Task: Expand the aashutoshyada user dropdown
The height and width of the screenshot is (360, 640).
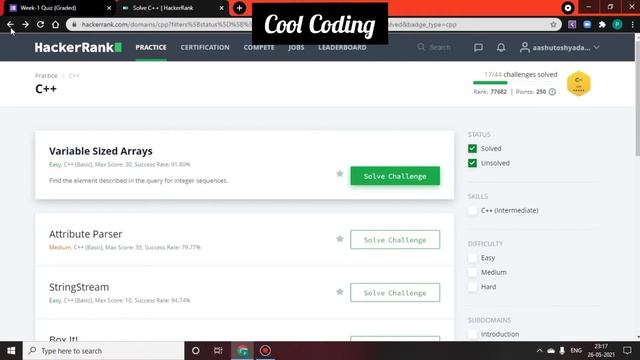Action: pyautogui.click(x=560, y=47)
